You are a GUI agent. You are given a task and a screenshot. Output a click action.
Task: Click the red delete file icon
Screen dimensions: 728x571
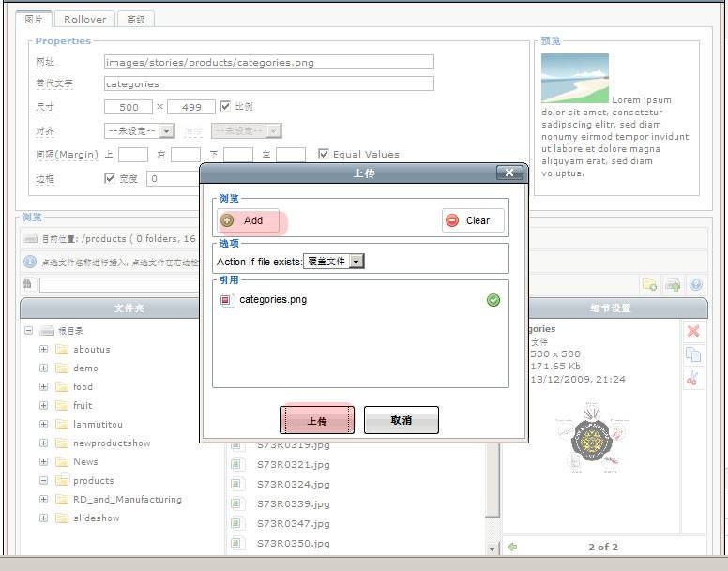(x=693, y=331)
